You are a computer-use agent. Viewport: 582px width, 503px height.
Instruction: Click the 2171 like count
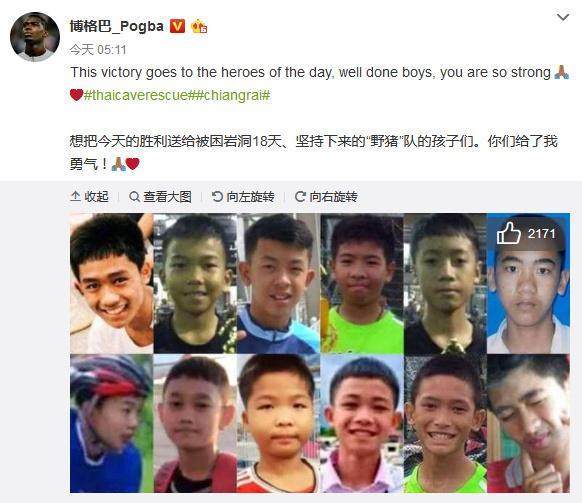[542, 234]
